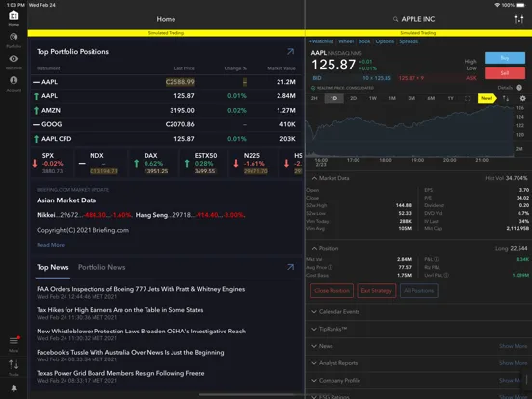Open the Options tab for AAPL
The height and width of the screenshot is (399, 532).
click(385, 41)
